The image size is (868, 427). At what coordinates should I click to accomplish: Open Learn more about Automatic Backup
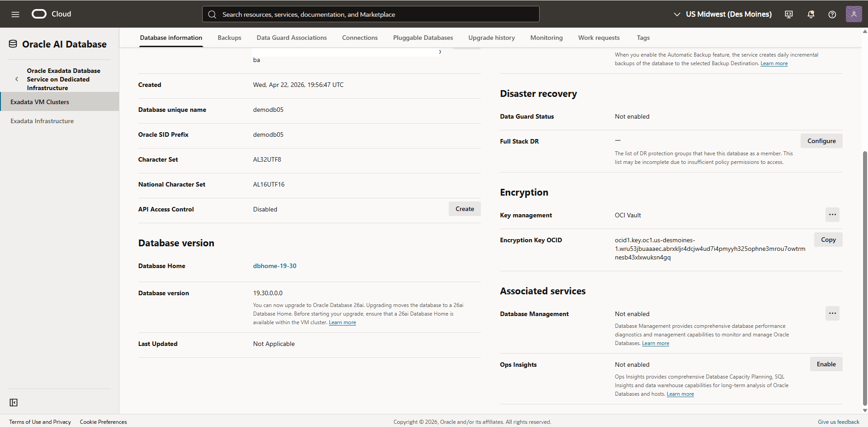pyautogui.click(x=774, y=63)
